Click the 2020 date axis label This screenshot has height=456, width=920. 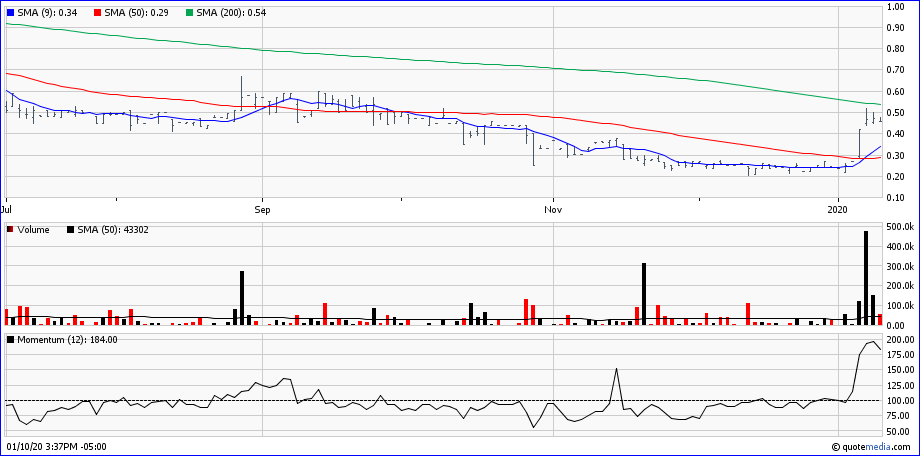pyautogui.click(x=839, y=209)
